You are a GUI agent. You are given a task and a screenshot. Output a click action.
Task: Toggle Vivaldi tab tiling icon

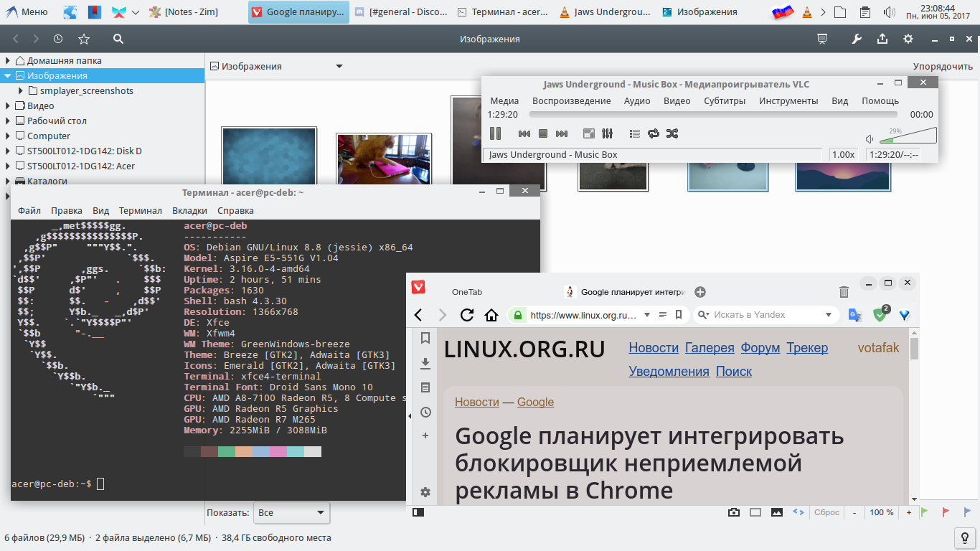click(x=755, y=512)
